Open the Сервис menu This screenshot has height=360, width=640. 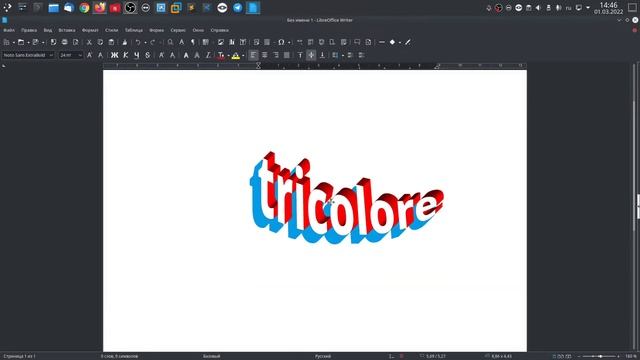178,30
